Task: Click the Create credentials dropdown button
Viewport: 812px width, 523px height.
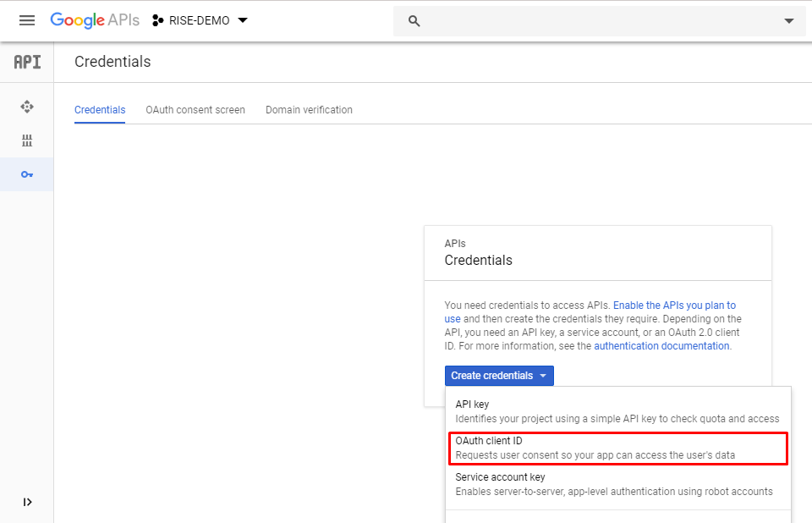Action: (x=499, y=376)
